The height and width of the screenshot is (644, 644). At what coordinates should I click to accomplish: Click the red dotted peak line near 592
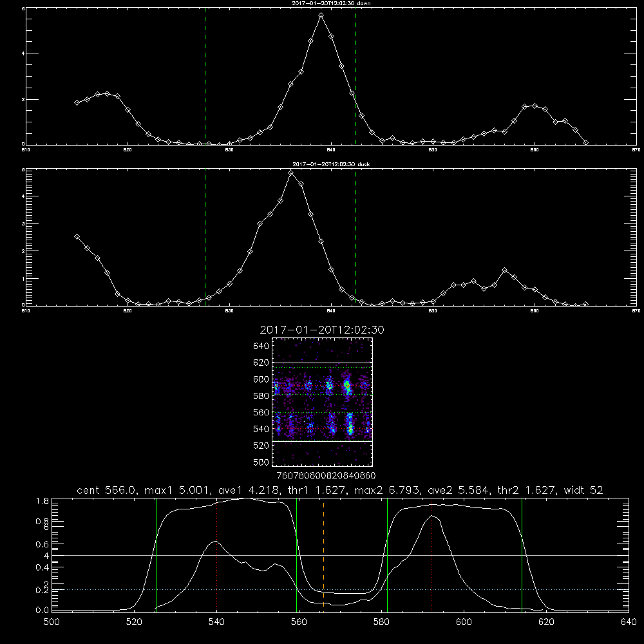coord(431,554)
